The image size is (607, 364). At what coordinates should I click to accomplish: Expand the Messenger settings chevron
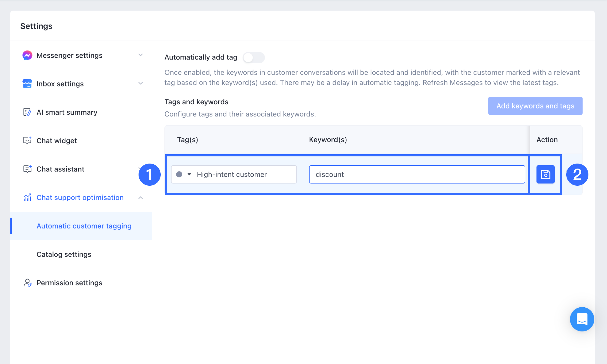coord(140,55)
